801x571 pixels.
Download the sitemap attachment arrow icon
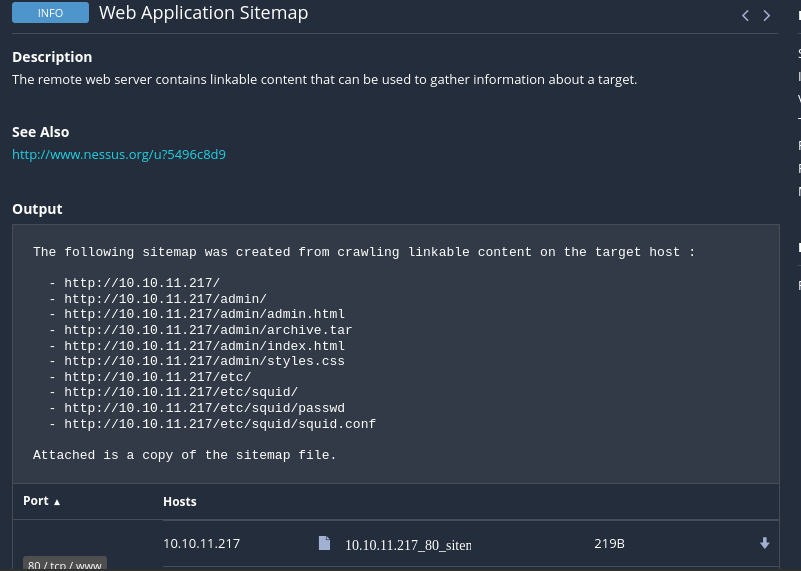tap(765, 543)
